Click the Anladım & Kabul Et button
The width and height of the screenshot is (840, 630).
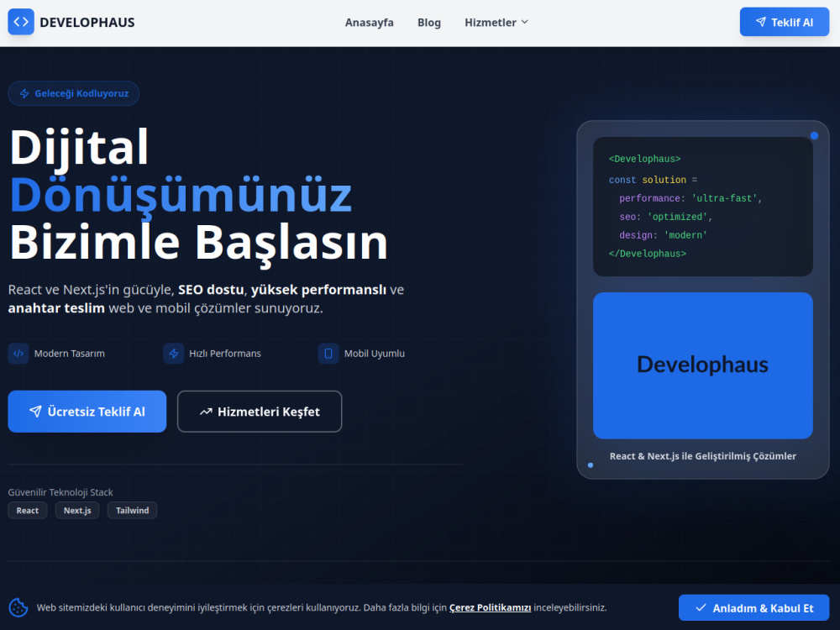(x=753, y=608)
